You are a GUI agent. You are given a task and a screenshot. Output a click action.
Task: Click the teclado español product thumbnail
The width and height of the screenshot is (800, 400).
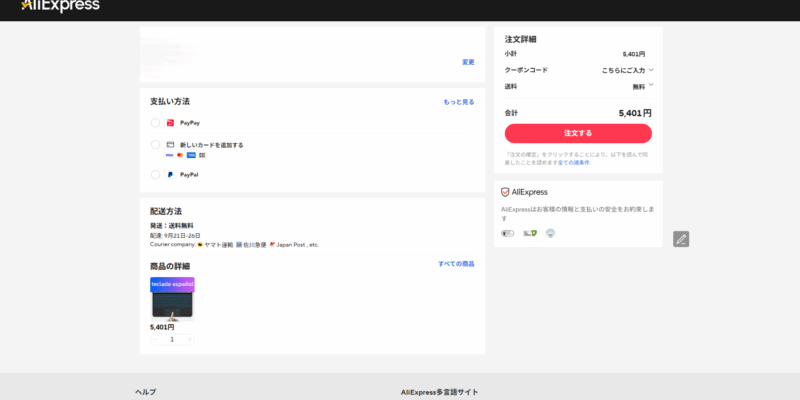tap(172, 298)
